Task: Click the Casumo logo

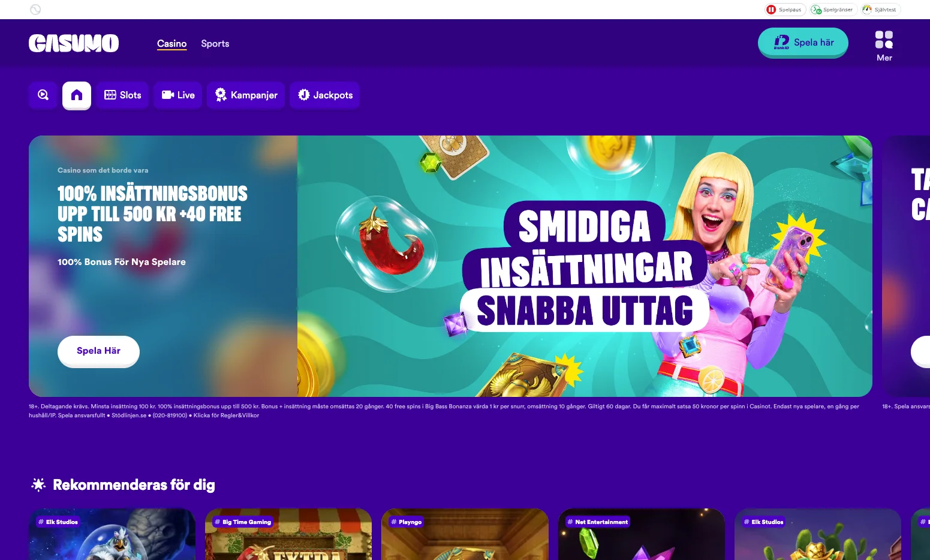Action: (x=74, y=43)
